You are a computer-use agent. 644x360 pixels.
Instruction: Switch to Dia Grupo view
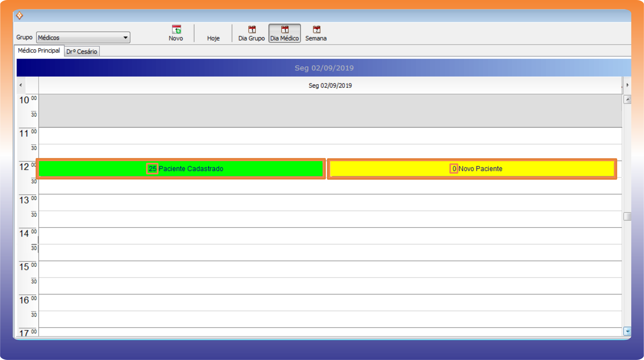click(251, 33)
